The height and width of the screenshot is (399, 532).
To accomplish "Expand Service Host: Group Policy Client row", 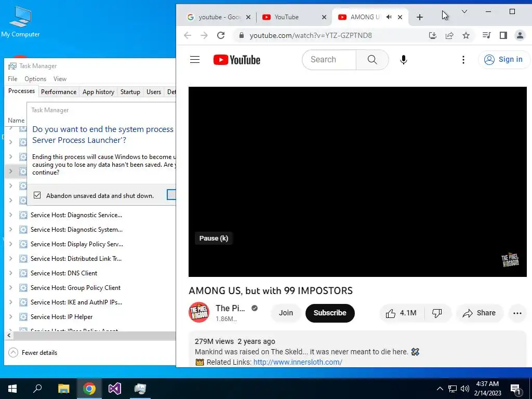I will pyautogui.click(x=10, y=288).
